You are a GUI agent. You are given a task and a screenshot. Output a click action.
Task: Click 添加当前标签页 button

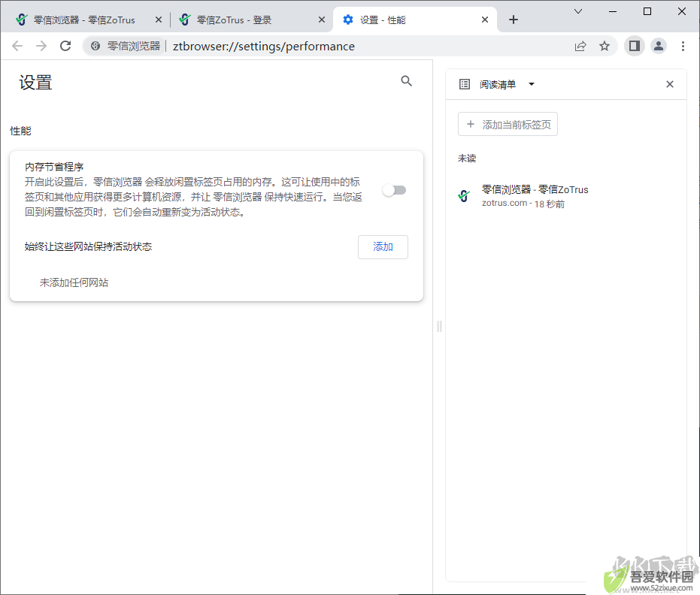click(x=508, y=124)
